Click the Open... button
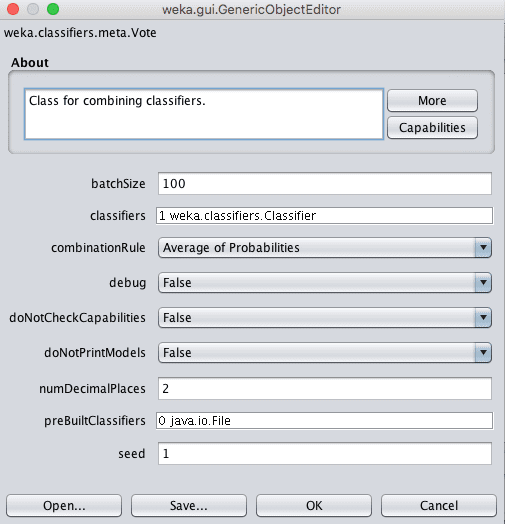The width and height of the screenshot is (505, 524). 64,506
